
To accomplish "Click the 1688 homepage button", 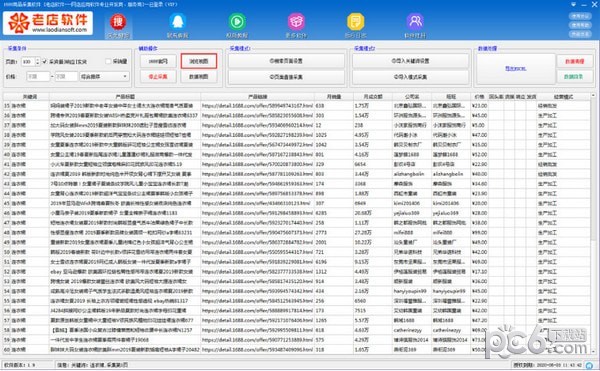I will point(158,61).
